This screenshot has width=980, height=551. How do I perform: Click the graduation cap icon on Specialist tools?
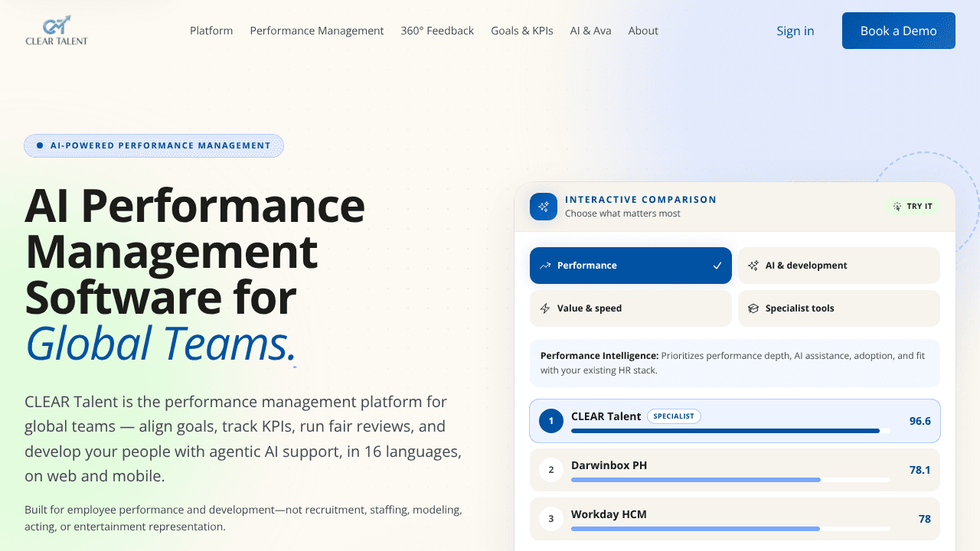(x=753, y=308)
